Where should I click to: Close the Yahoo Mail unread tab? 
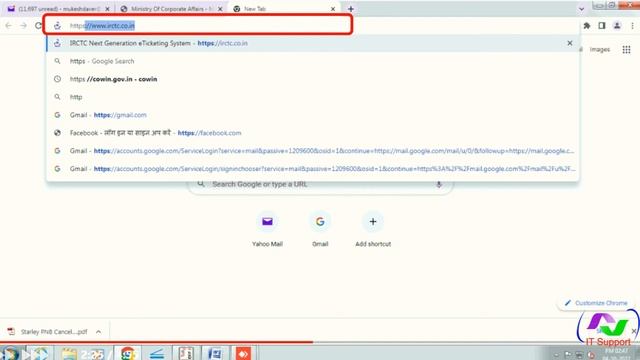[x=107, y=9]
